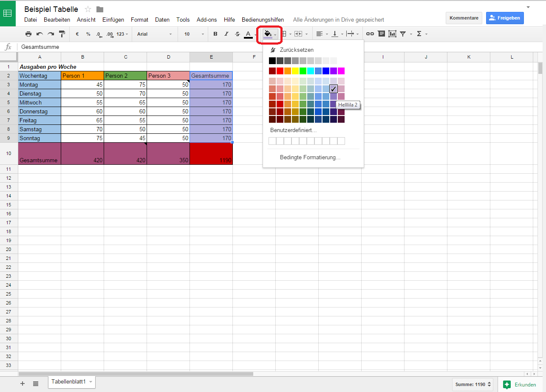Toggle bold text formatting

coord(215,34)
